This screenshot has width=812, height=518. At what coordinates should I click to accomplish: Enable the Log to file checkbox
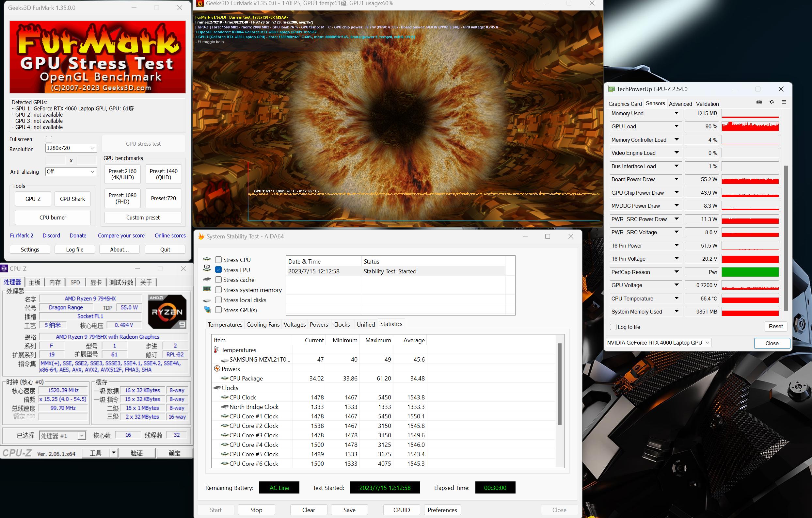point(613,327)
